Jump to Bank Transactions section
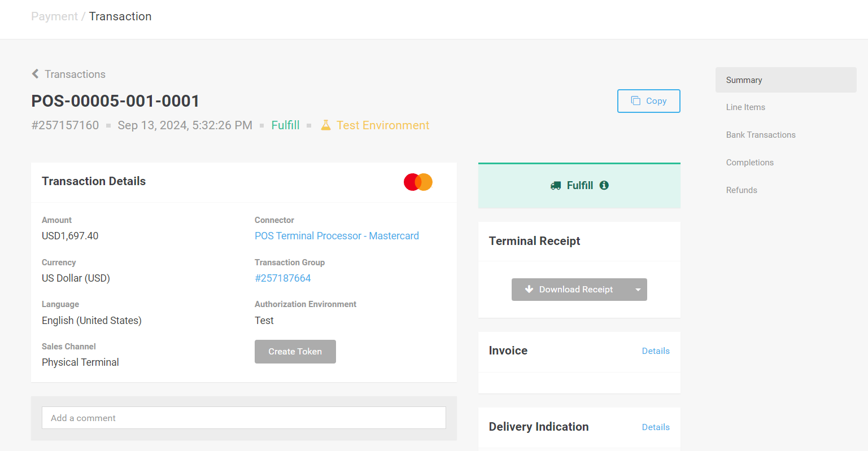This screenshot has height=451, width=868. click(760, 135)
